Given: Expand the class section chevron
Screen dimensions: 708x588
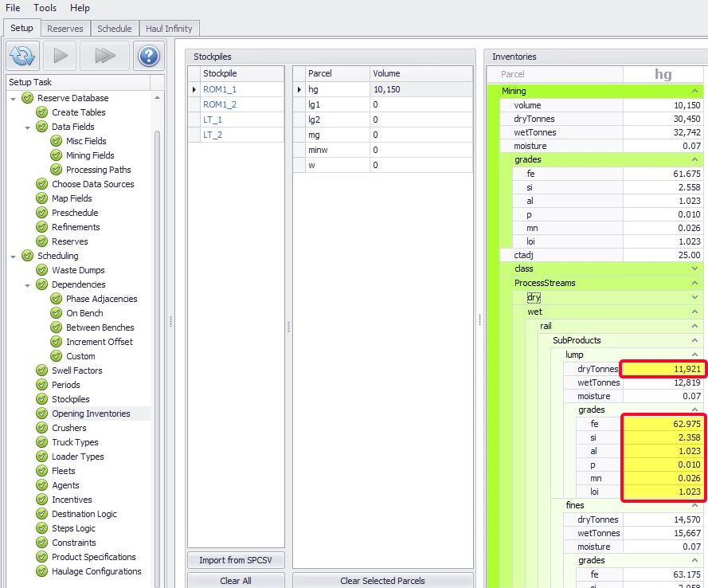Looking at the screenshot, I should coord(694,269).
